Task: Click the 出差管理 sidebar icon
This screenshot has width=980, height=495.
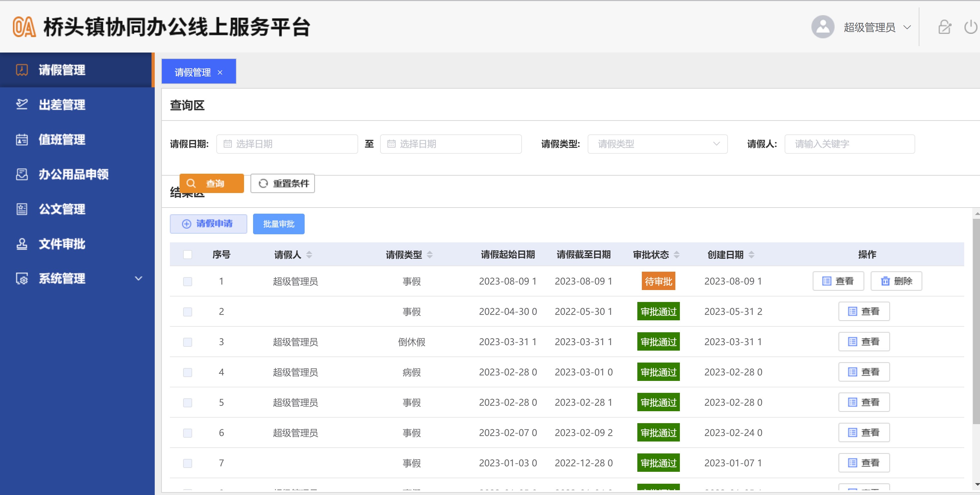Action: tap(22, 104)
